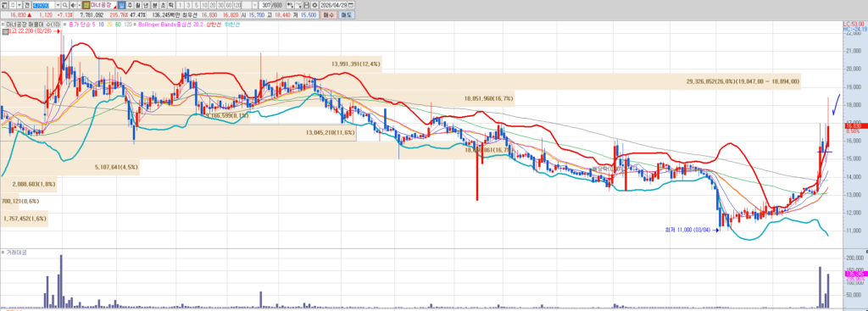
Task: Select the 60 interval button
Action: [229, 5]
